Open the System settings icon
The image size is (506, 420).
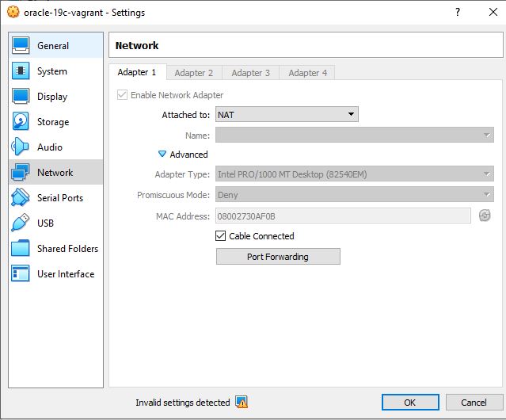click(21, 71)
